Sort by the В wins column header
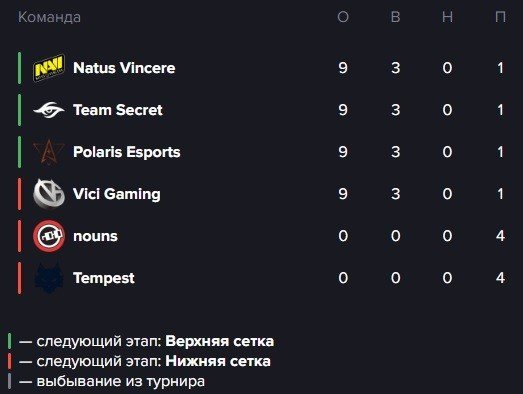 pos(395,17)
